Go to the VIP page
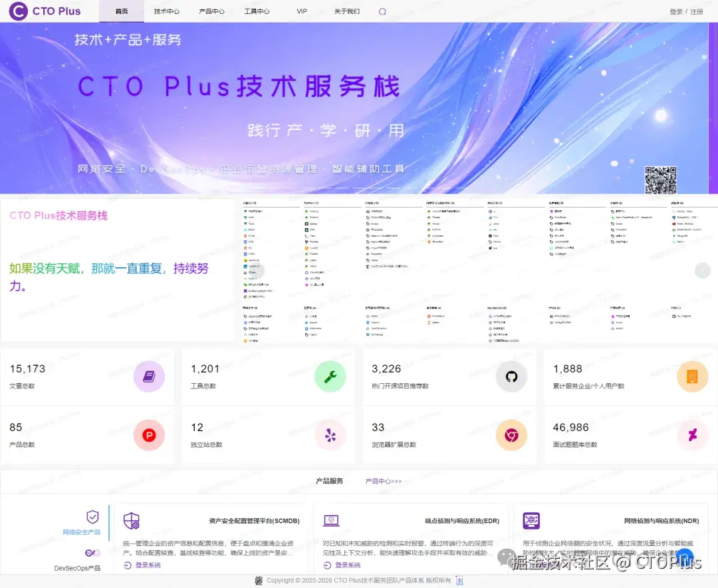The image size is (718, 588). (x=302, y=11)
